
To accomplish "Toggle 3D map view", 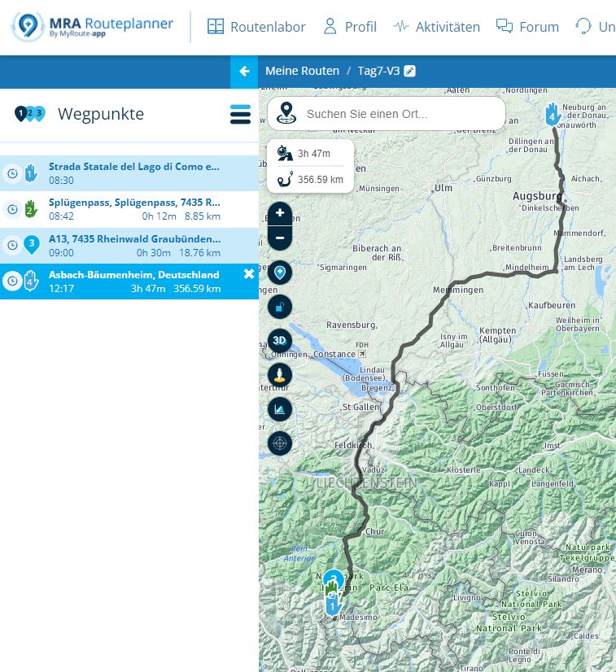I will [280, 340].
